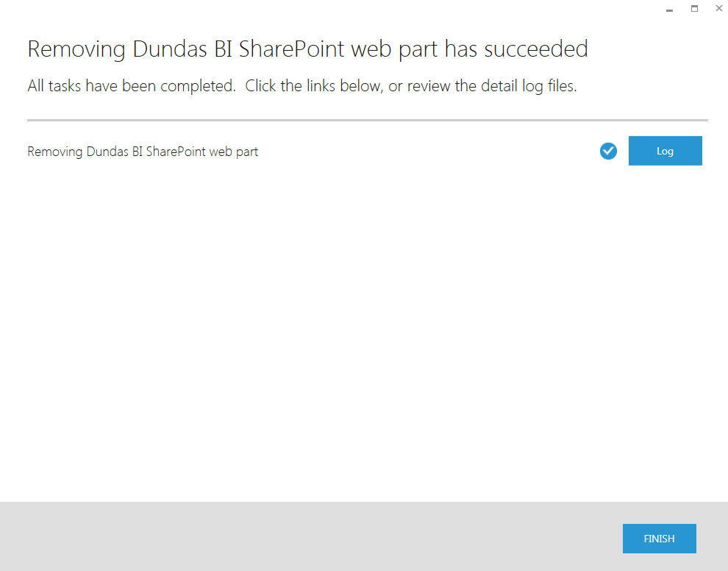Minimize the installer window
The height and width of the screenshot is (571, 728).
point(669,9)
